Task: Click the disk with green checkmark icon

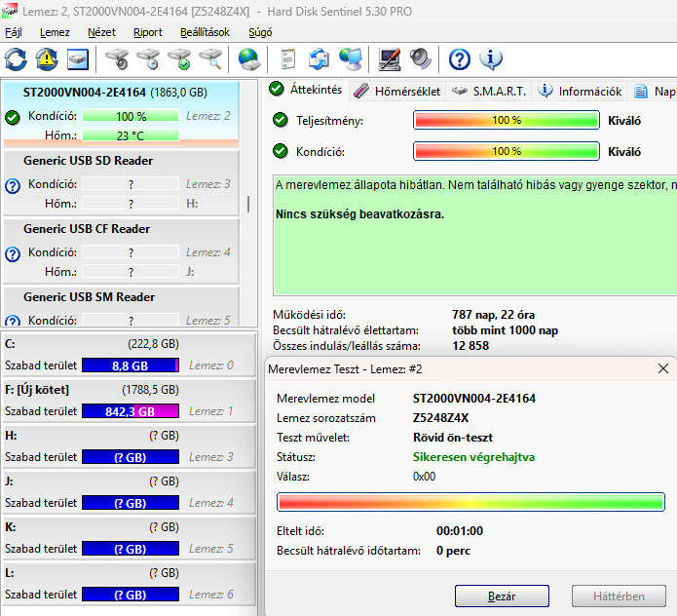Action: (179, 59)
